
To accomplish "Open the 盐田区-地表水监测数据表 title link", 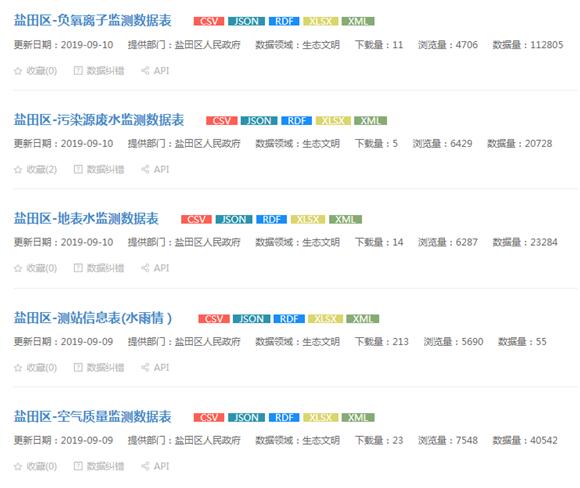I will (86, 219).
